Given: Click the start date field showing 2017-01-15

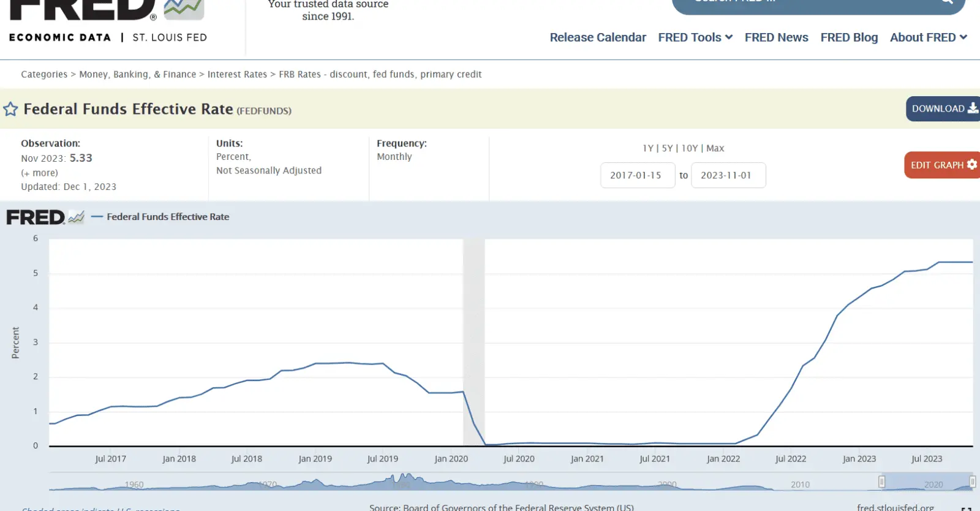Looking at the screenshot, I should click(x=637, y=175).
